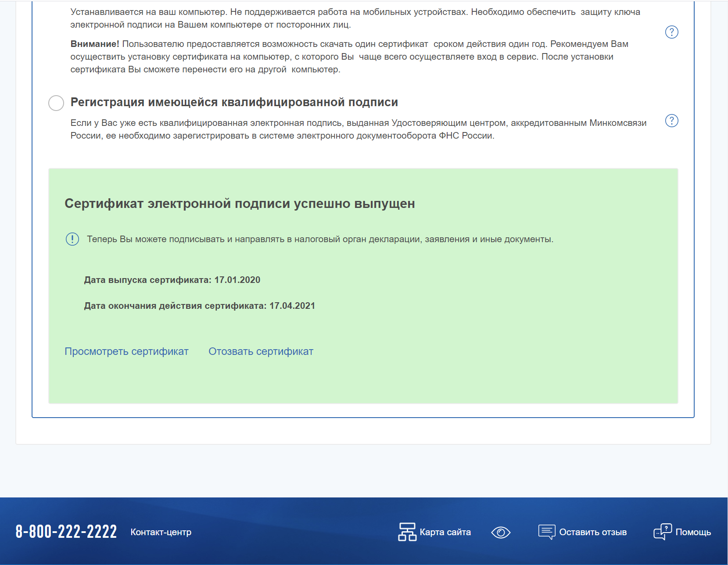
Task: Click the certificate issue date 17.01.2020 line
Action: click(x=172, y=280)
